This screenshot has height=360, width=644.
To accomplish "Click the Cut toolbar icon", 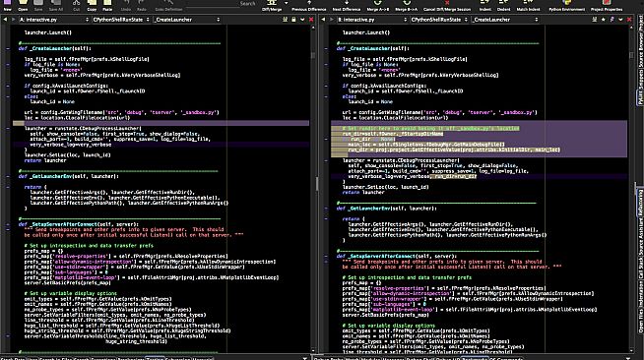I will pyautogui.click(x=77, y=5).
